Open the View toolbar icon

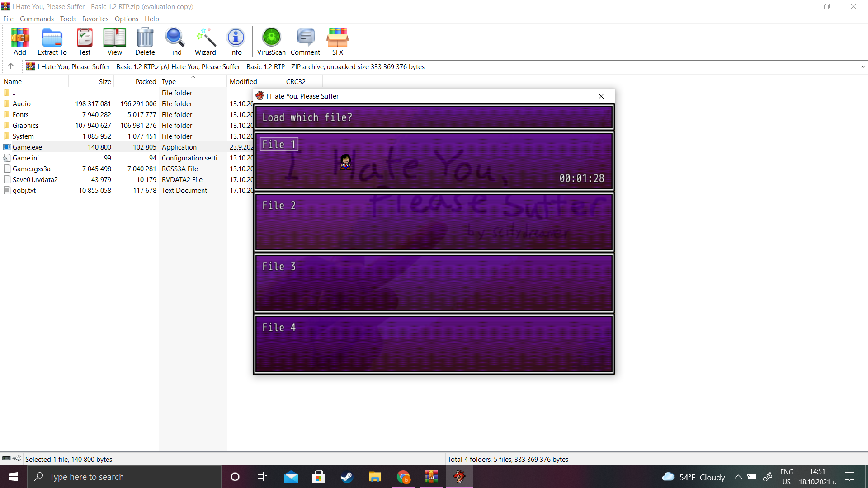click(x=114, y=42)
